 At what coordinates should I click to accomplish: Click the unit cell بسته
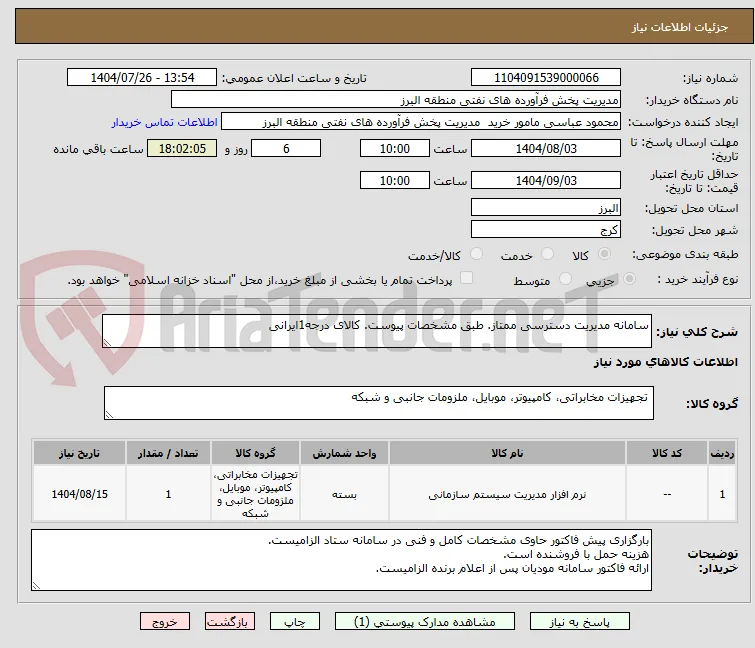(344, 494)
